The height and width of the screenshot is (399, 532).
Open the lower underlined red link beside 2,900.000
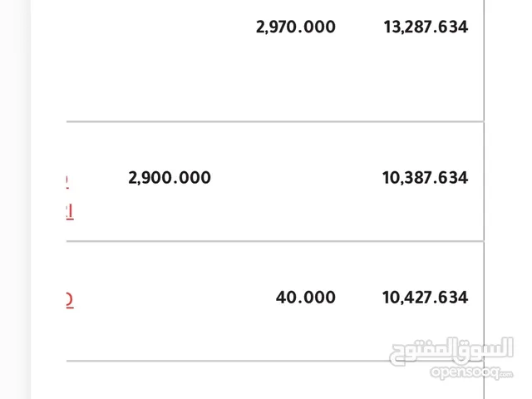[x=70, y=211]
